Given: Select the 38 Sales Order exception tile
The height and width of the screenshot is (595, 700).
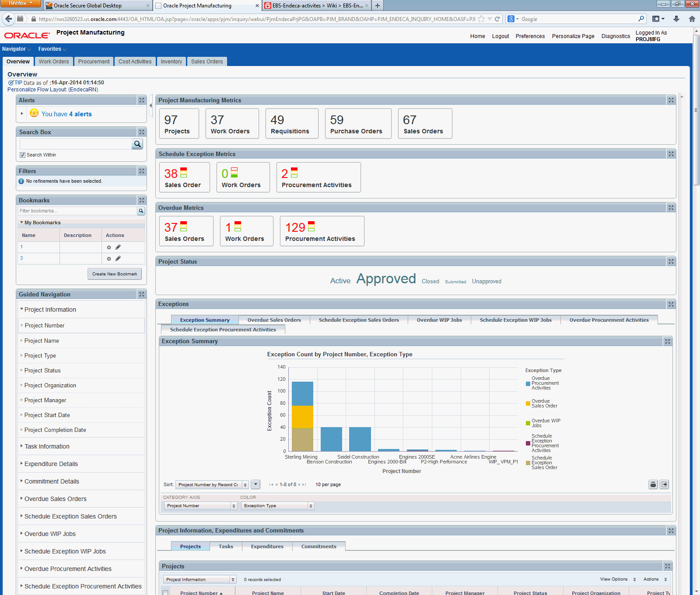Looking at the screenshot, I should 184,177.
